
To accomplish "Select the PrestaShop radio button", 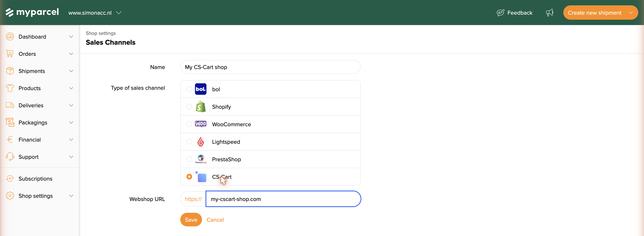I will point(189,159).
